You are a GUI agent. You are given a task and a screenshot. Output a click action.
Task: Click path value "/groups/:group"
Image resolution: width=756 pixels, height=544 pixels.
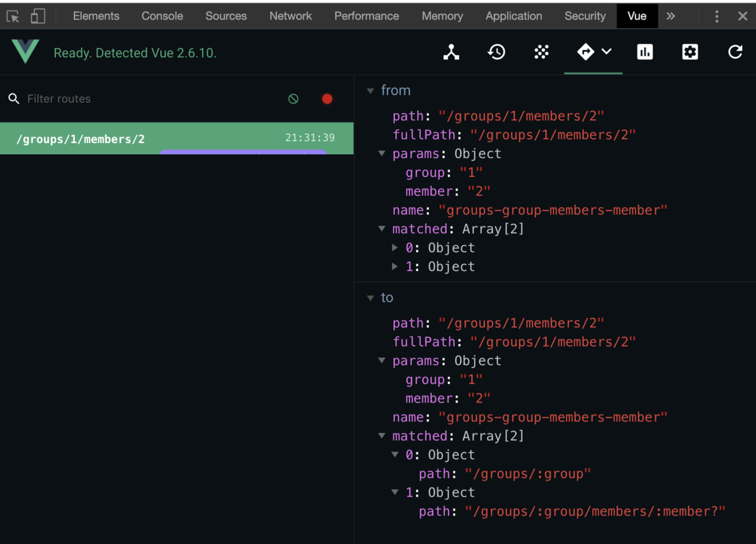[x=528, y=473]
